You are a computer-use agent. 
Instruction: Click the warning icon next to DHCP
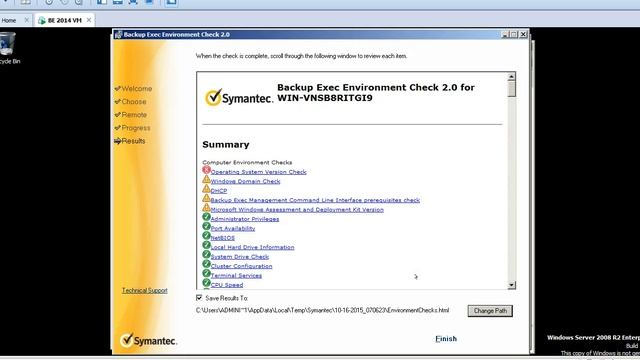[x=207, y=189]
